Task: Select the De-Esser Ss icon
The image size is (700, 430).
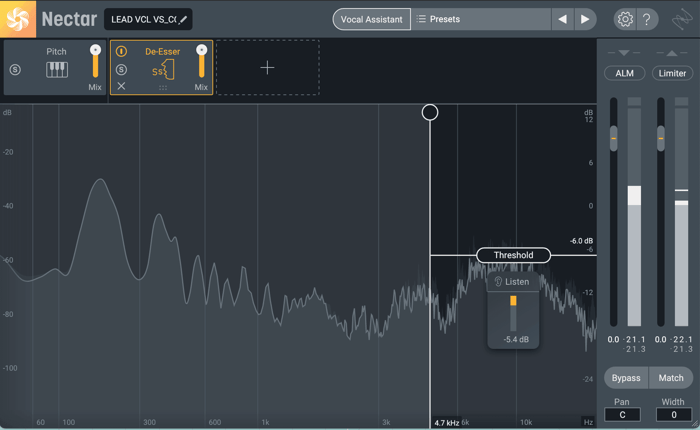Action: pyautogui.click(x=162, y=70)
